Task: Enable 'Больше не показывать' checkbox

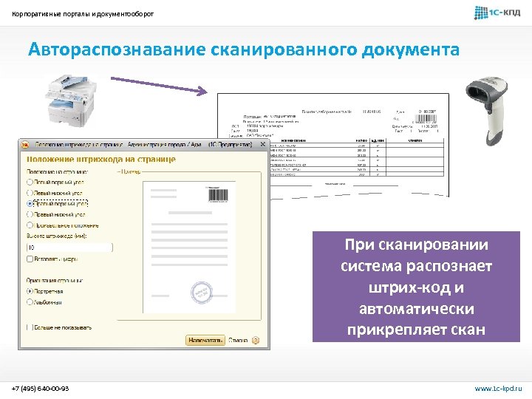Action: [x=30, y=327]
